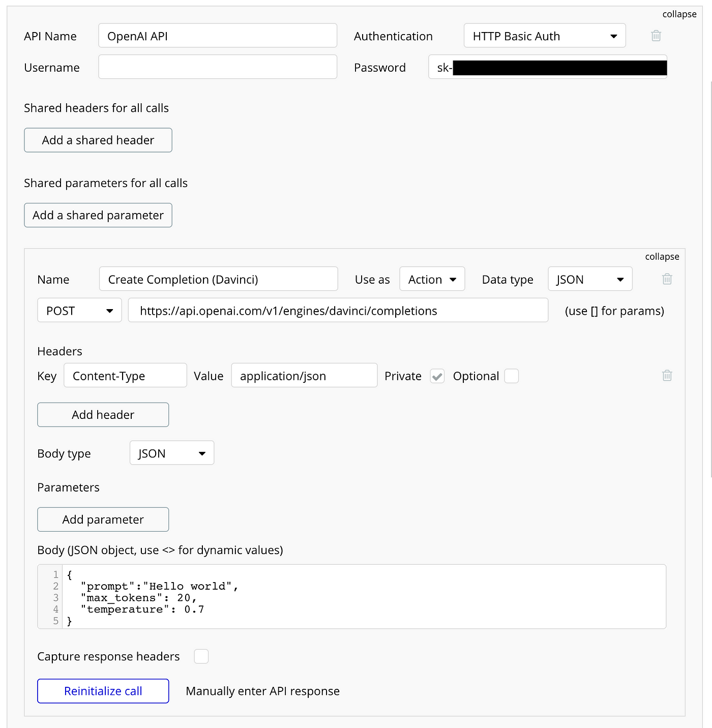The height and width of the screenshot is (728, 712).
Task: Open the Body type JSON dropdown
Action: [x=172, y=453]
